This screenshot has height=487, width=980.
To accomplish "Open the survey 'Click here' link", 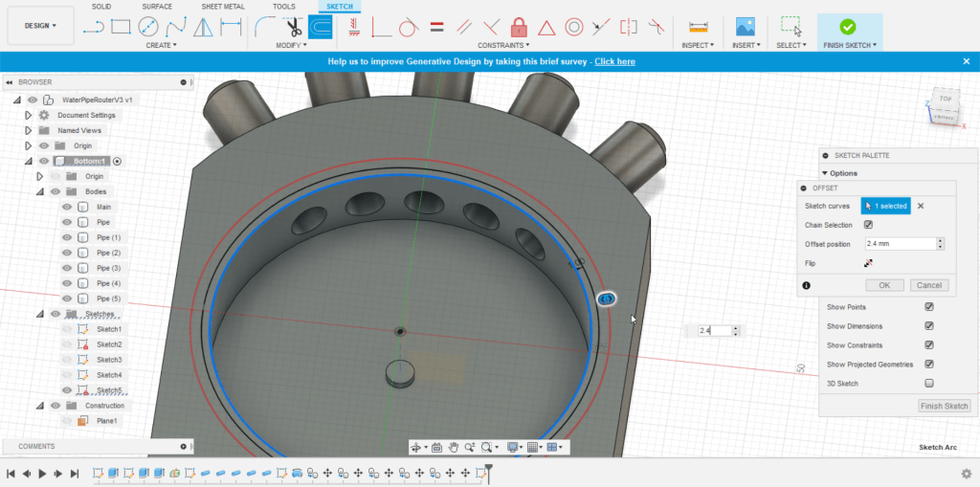I will point(614,61).
